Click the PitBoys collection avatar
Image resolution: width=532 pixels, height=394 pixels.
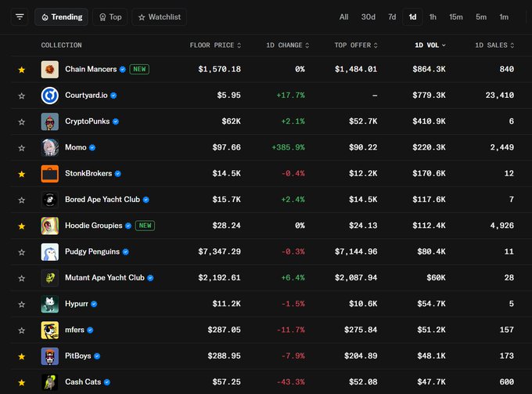50,356
